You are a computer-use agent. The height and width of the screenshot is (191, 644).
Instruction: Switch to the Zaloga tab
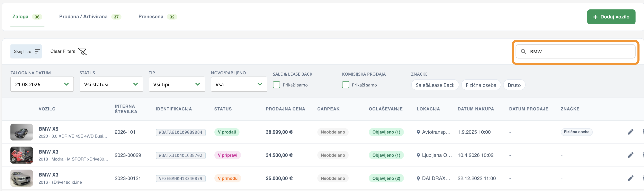click(x=27, y=17)
